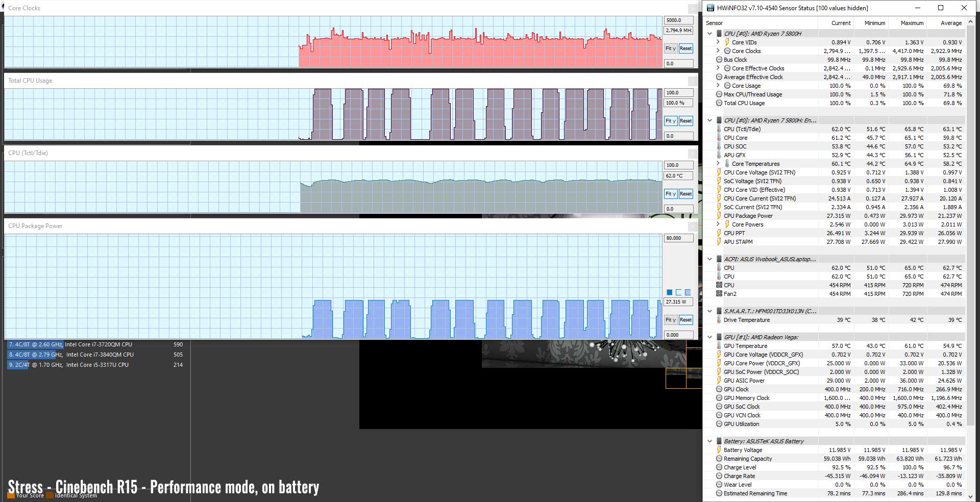Viewport: 980px width, 502px height.
Task: Click the lightning bolt icon beside Core VIDs
Action: (727, 42)
